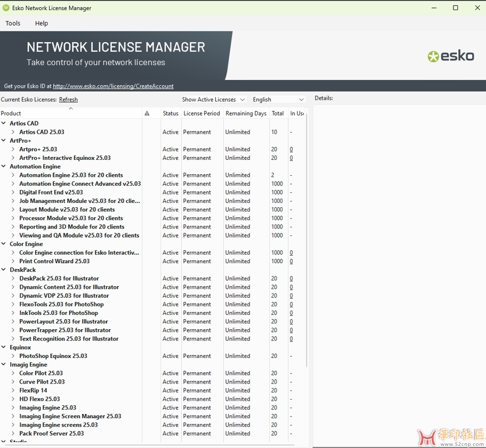Refresh the current Esko licenses list
Image resolution: width=486 pixels, height=448 pixels.
pyautogui.click(x=68, y=100)
